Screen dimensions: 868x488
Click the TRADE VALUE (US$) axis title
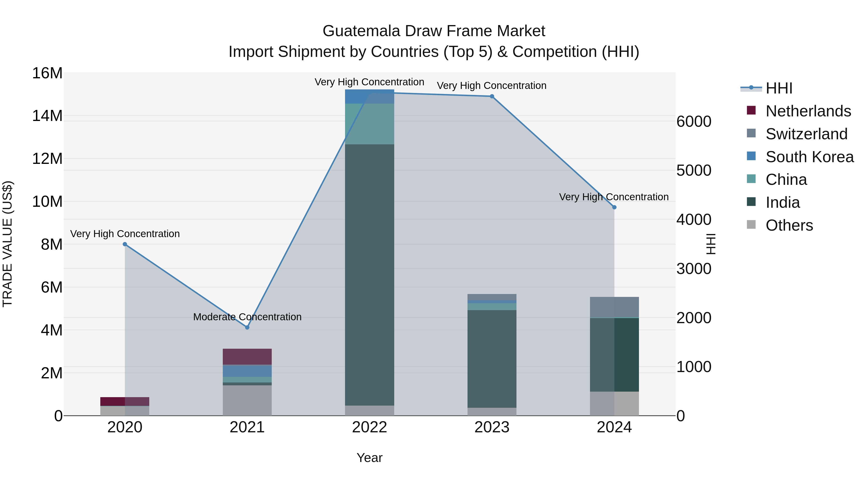7,244
